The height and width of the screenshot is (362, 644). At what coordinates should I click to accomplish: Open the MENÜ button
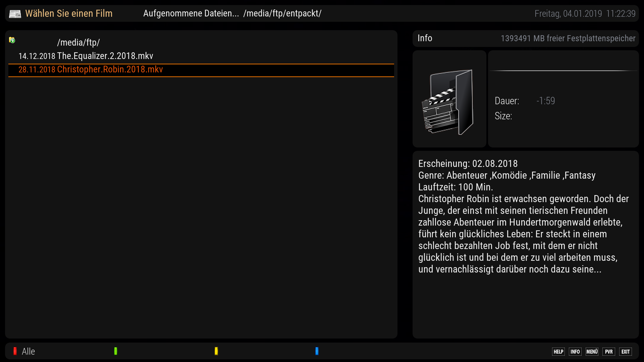point(592,352)
